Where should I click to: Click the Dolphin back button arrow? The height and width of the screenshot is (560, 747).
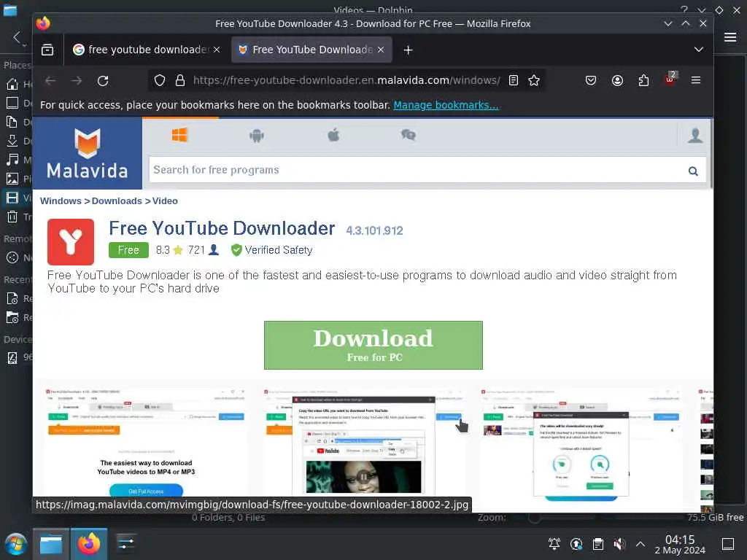pos(17,37)
